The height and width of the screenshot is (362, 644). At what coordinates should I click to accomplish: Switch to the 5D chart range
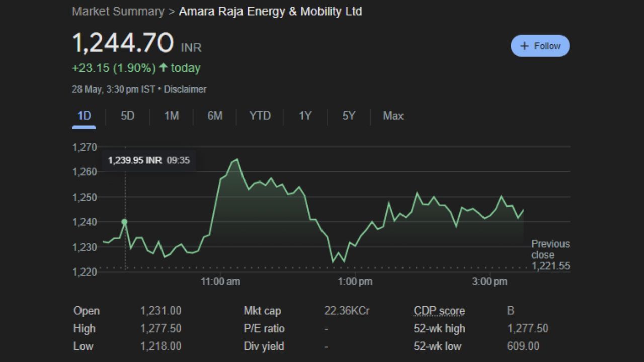click(128, 116)
